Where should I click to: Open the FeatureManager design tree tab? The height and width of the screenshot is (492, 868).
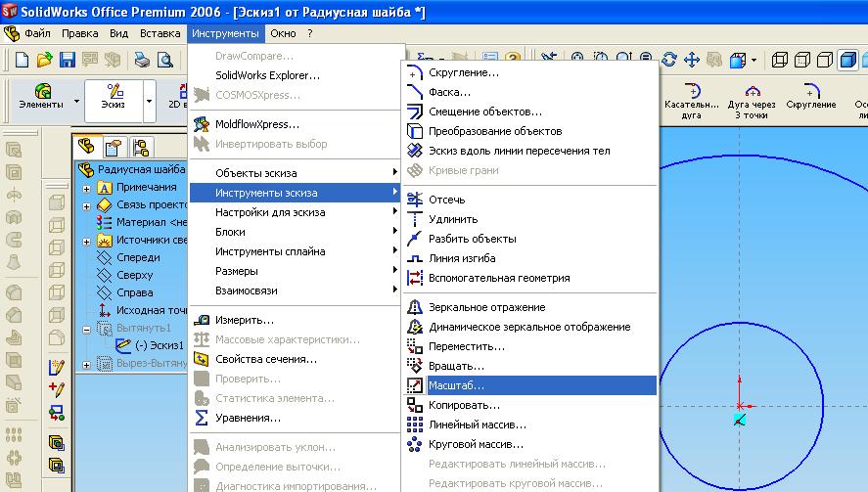[87, 147]
